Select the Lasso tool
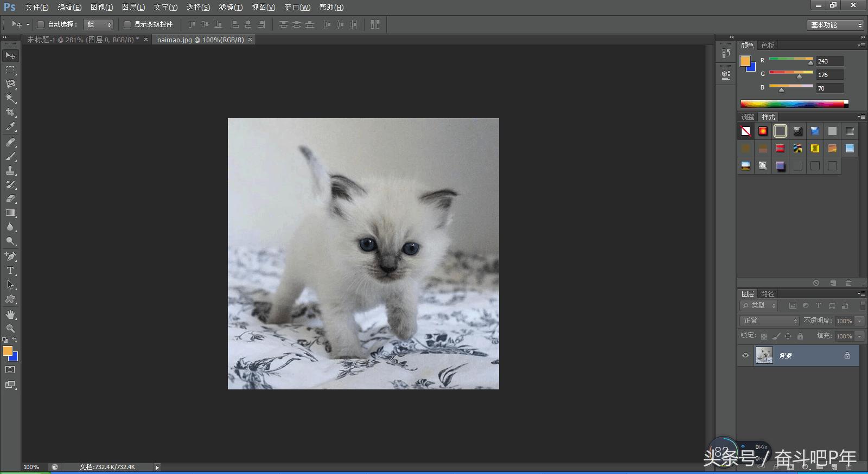The width and height of the screenshot is (868, 474). coord(10,84)
